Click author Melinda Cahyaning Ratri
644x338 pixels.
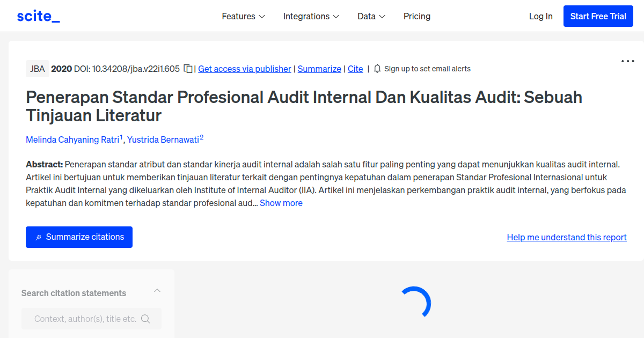[x=72, y=139]
